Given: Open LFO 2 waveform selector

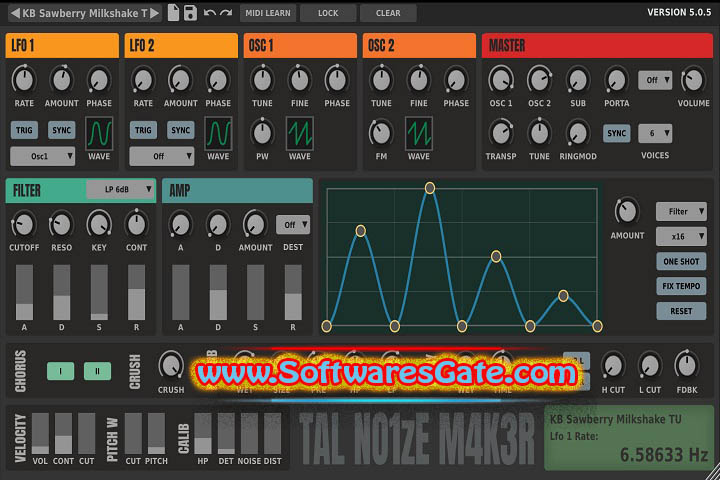Looking at the screenshot, I should (218, 134).
